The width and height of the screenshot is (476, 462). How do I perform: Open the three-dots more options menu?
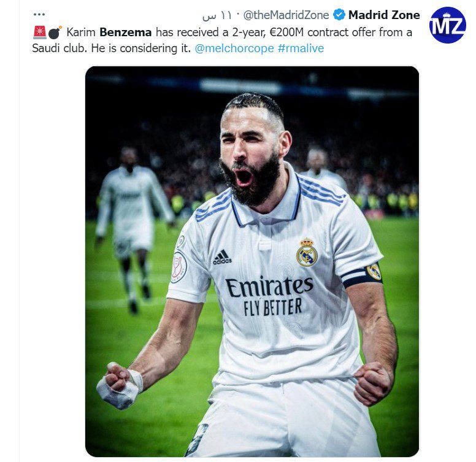point(39,14)
